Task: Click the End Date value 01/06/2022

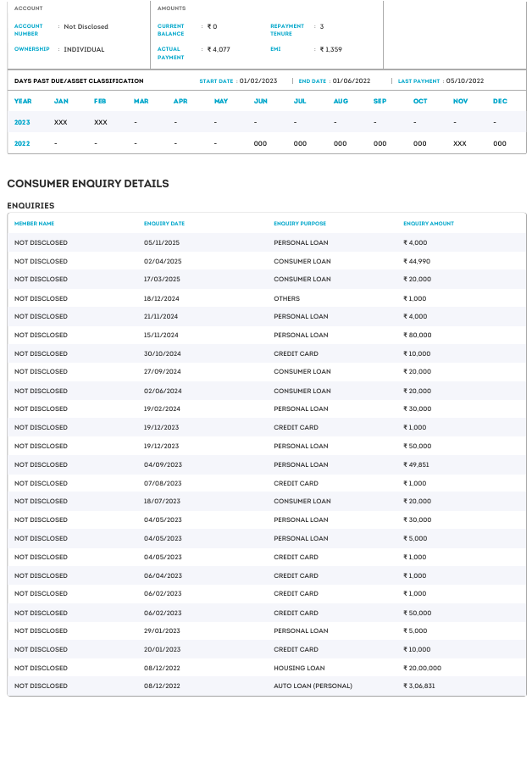Action: click(x=351, y=81)
